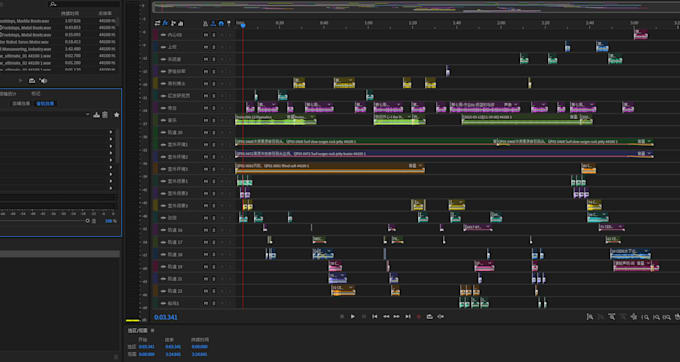Delete the effects rack preset with trash icon
Image resolution: width=680 pixels, height=362 pixels.
105,115
